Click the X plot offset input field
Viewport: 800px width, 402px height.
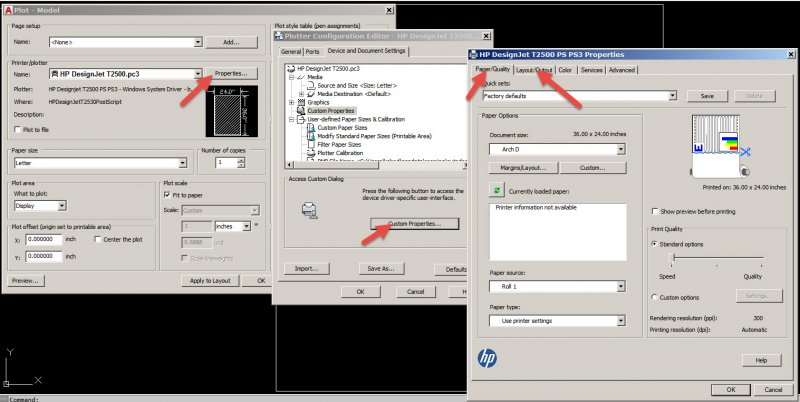(44, 240)
